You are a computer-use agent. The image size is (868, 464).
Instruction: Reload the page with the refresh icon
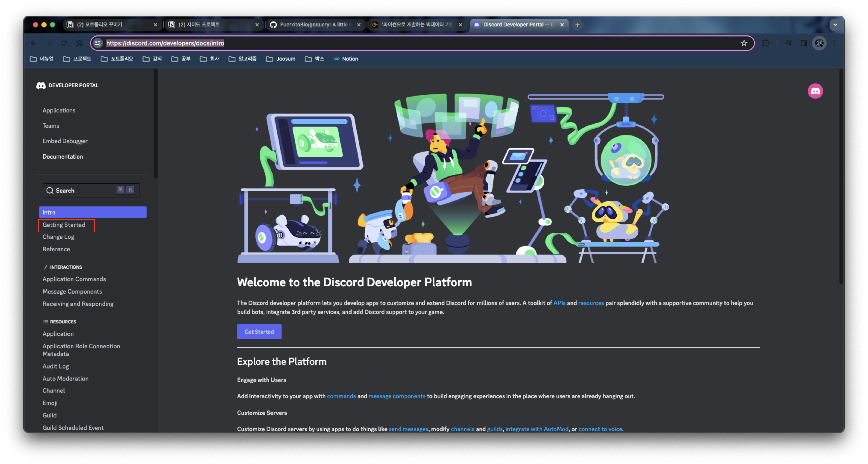pos(64,43)
